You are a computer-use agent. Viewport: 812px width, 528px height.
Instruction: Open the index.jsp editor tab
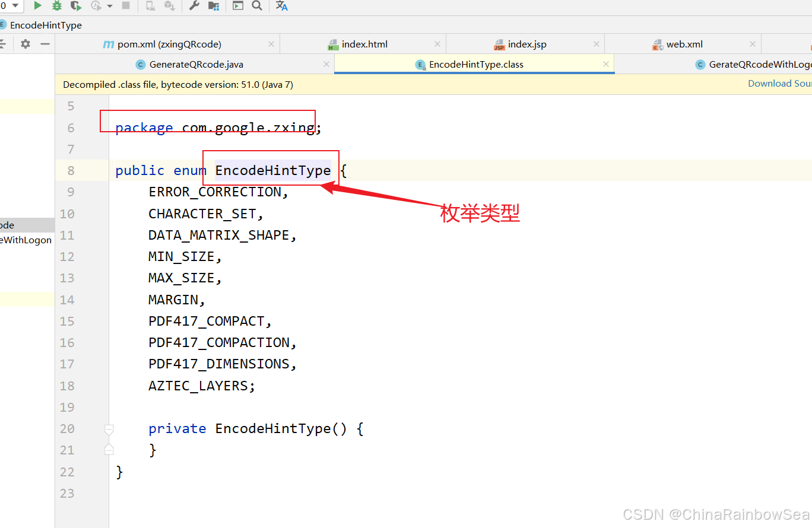pos(526,44)
